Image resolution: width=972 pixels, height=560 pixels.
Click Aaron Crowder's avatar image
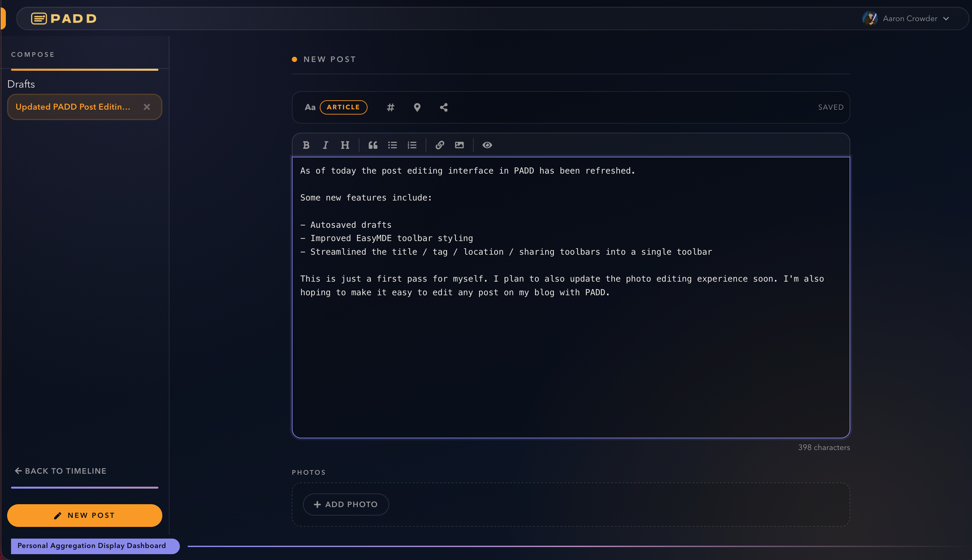(x=870, y=18)
